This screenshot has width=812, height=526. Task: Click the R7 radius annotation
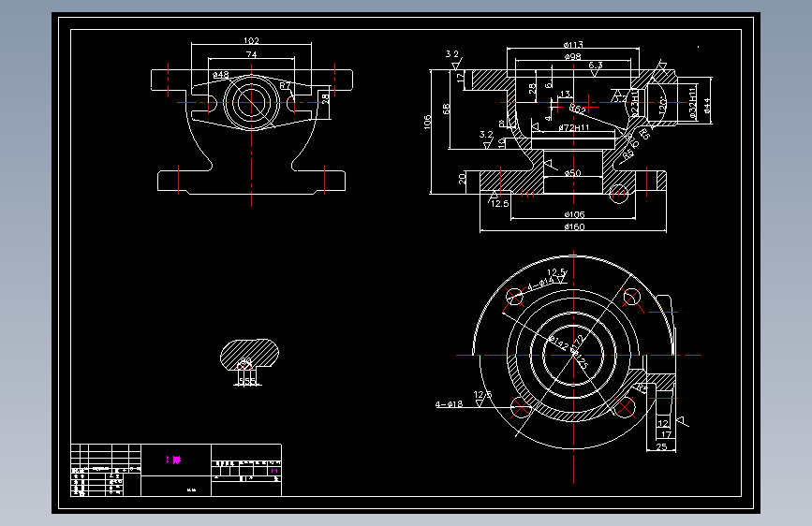286,85
